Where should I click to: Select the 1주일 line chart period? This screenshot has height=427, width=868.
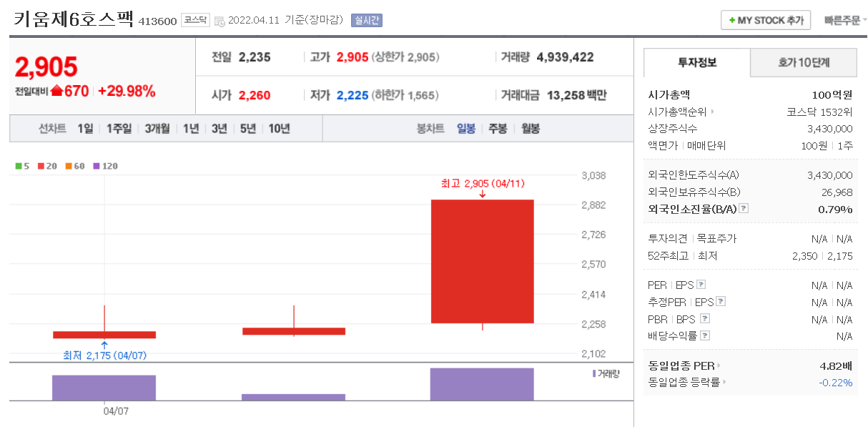(x=119, y=129)
